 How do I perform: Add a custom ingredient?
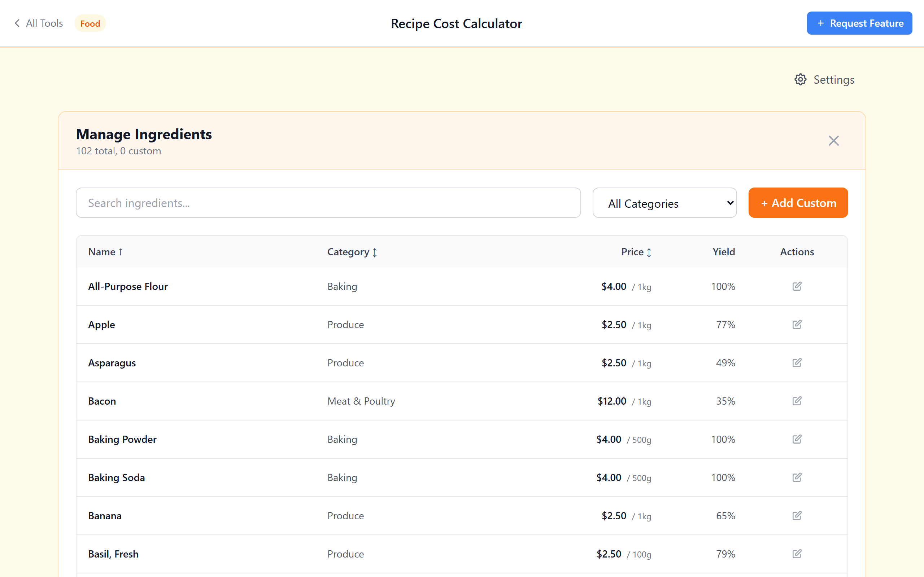coord(798,203)
